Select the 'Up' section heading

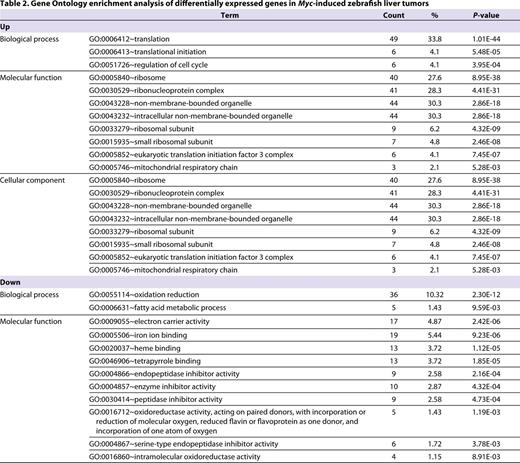(x=5, y=27)
